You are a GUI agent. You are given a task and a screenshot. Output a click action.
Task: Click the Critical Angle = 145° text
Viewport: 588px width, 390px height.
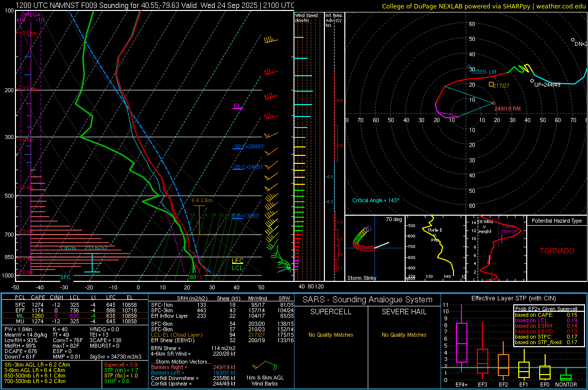tap(376, 200)
